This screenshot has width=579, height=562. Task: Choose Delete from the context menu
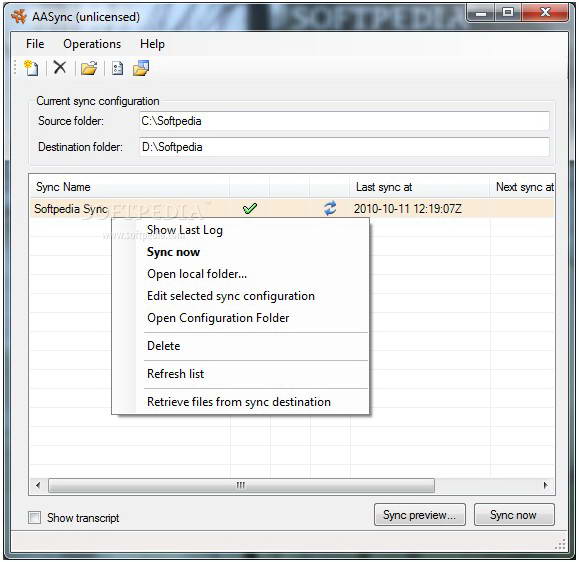pyautogui.click(x=240, y=346)
